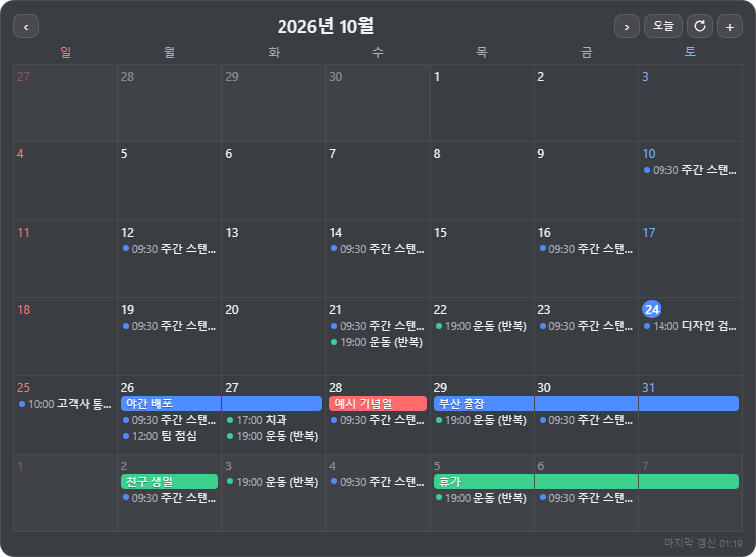Open 09:30 주간 스탠... event on the 21st
Screen dimensions: 756x557
(378, 326)
